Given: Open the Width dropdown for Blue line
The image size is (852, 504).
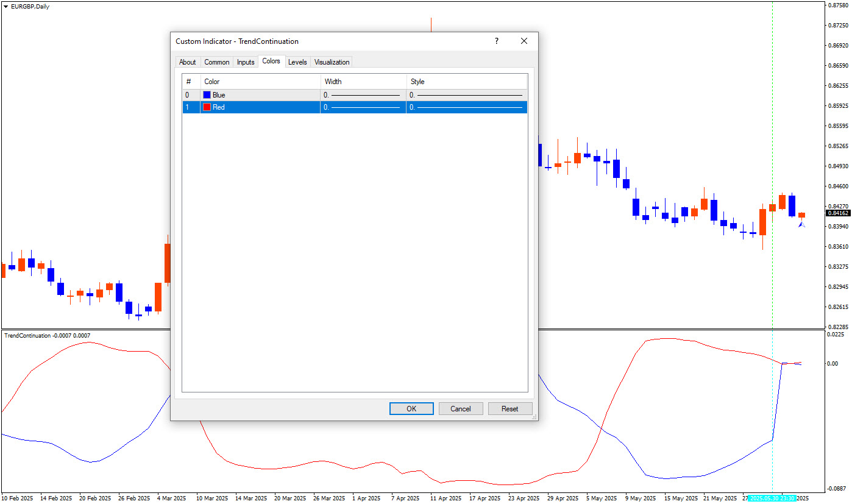Looking at the screenshot, I should [x=363, y=95].
